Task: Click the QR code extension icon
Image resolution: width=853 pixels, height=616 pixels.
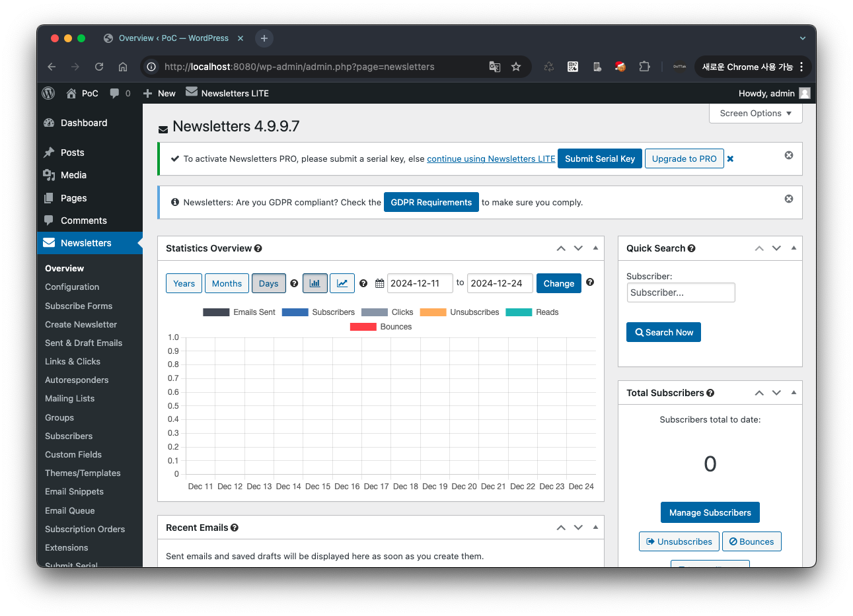Action: 573,67
